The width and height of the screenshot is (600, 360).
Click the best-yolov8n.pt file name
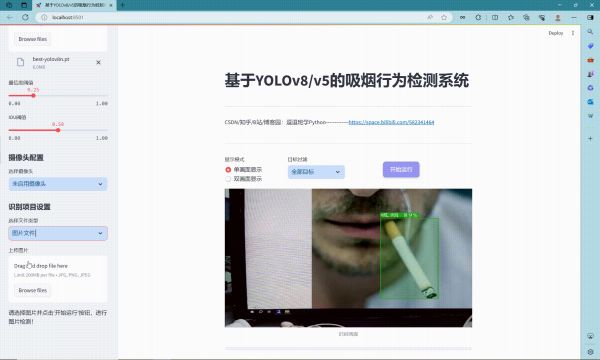pos(51,59)
